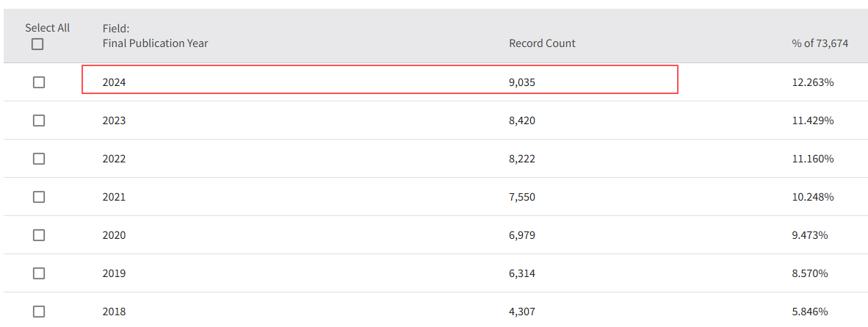Click the 2023 year label
Image resolution: width=868 pixels, height=327 pixels.
tap(114, 121)
